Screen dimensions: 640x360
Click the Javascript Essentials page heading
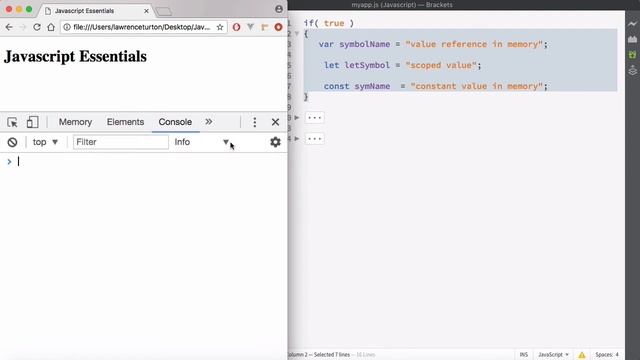[x=75, y=56]
